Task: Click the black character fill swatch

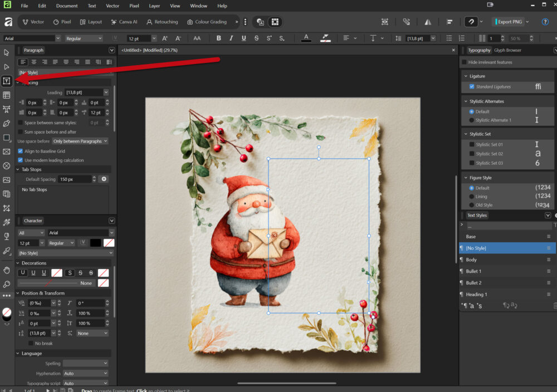Action: (x=95, y=243)
